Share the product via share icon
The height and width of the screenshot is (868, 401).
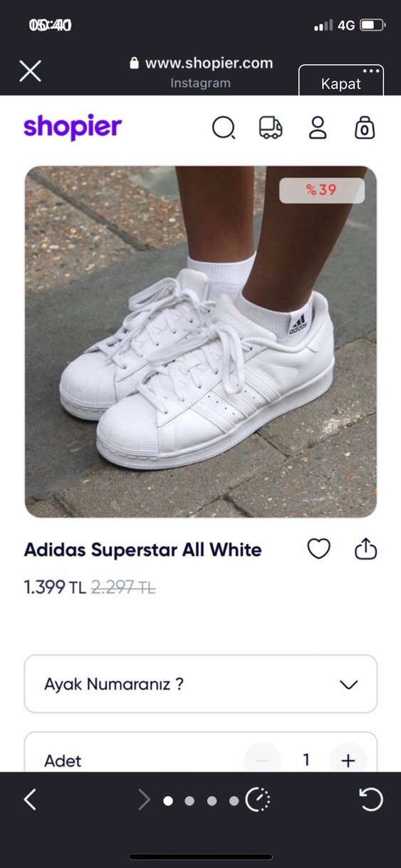tap(365, 548)
